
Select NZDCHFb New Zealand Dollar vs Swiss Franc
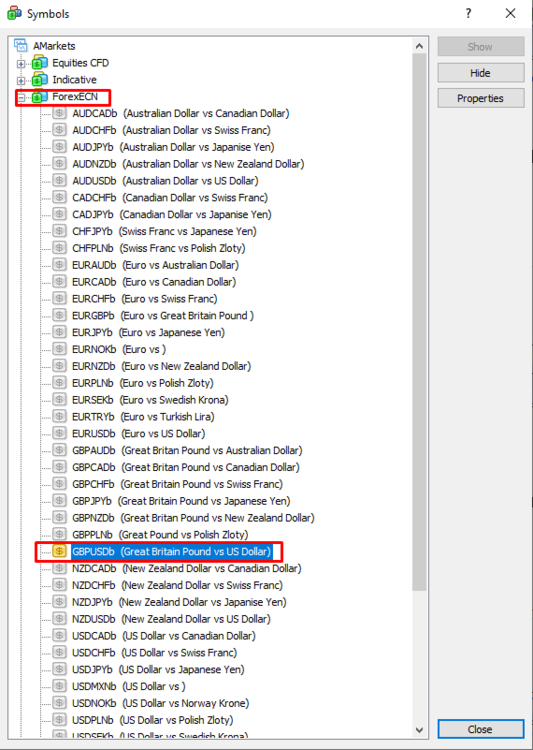178,585
